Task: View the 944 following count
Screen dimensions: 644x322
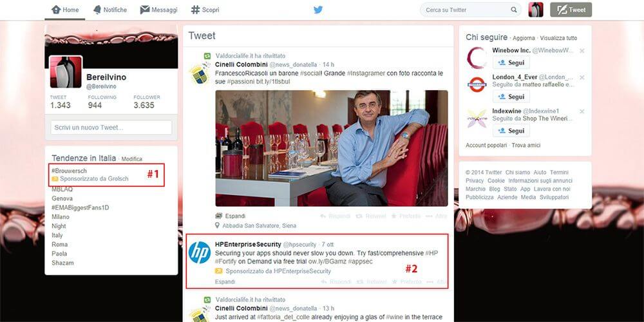Action: [x=95, y=105]
